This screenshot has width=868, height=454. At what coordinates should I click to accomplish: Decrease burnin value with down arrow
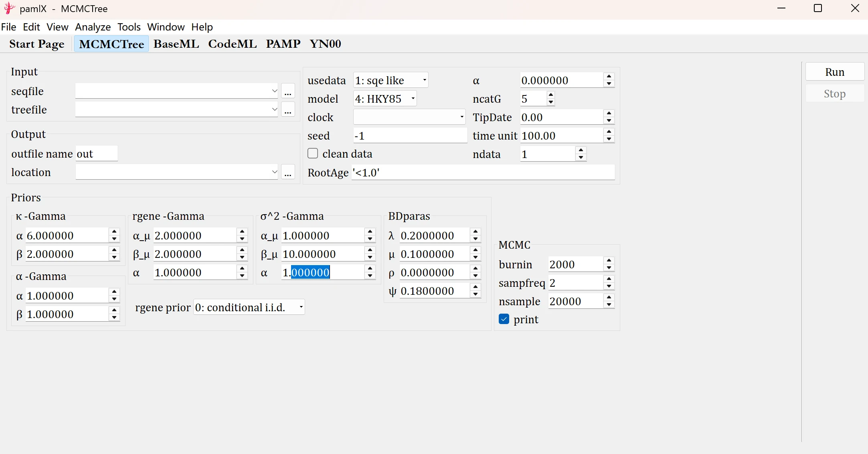[x=609, y=268]
